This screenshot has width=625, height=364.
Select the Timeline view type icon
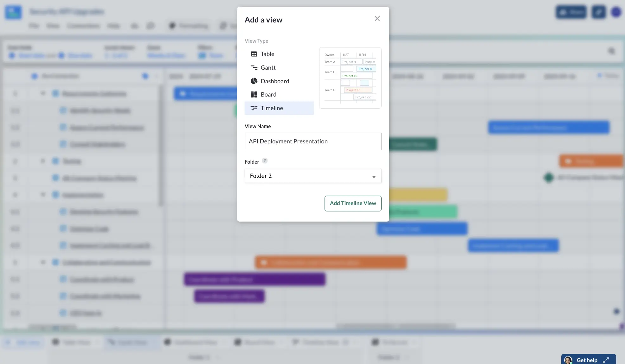pos(253,108)
